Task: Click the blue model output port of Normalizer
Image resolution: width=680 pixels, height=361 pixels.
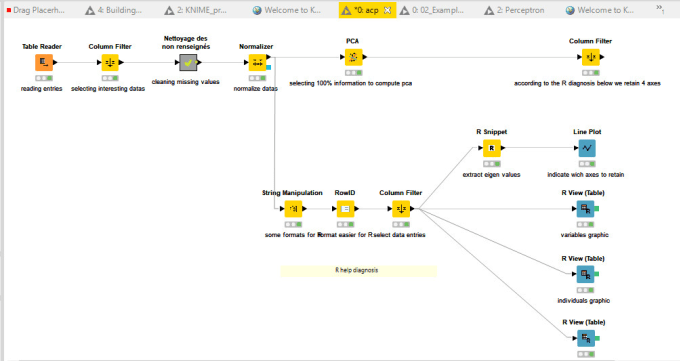Action: click(x=268, y=67)
